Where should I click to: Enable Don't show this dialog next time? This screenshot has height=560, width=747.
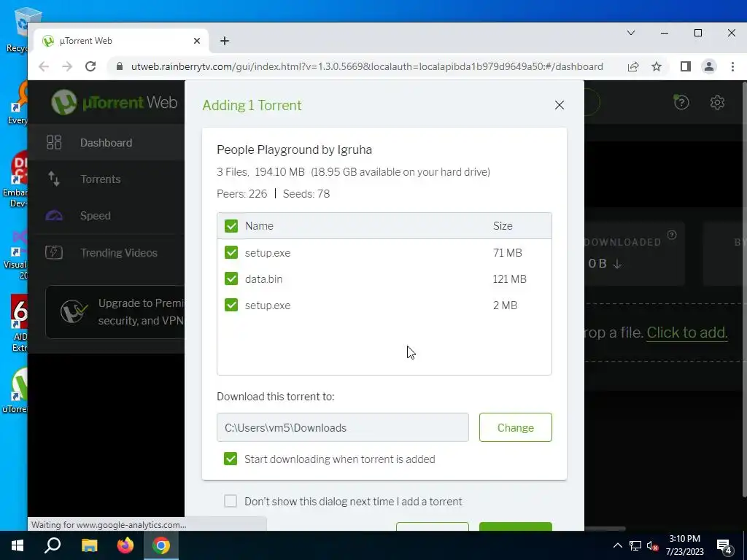231,501
